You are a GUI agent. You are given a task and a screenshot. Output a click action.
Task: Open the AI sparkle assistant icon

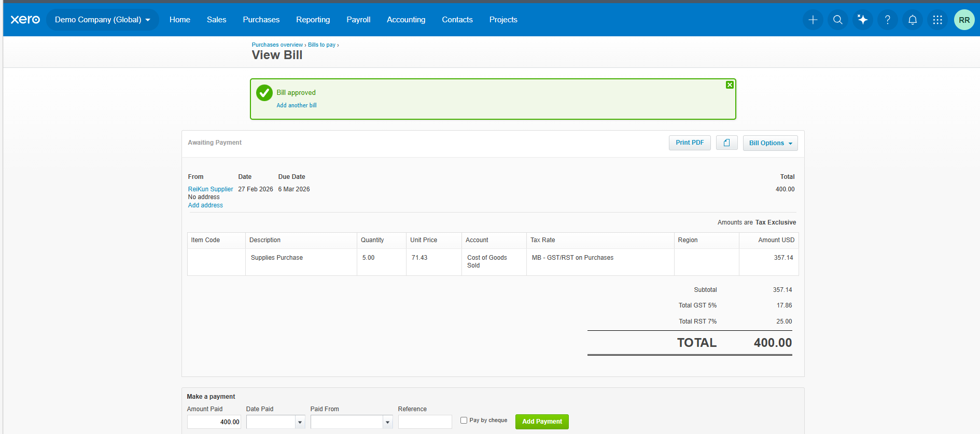[x=863, y=20]
